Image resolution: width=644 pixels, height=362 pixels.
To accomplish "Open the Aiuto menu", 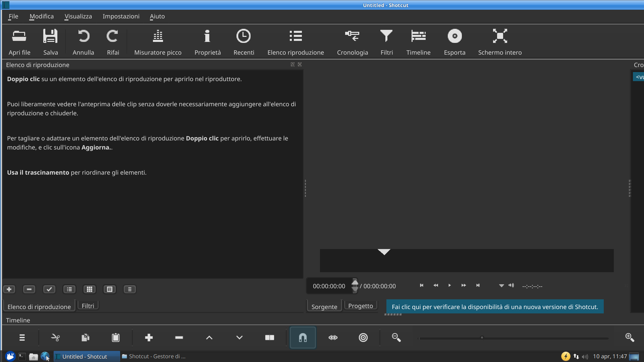I will point(157,16).
